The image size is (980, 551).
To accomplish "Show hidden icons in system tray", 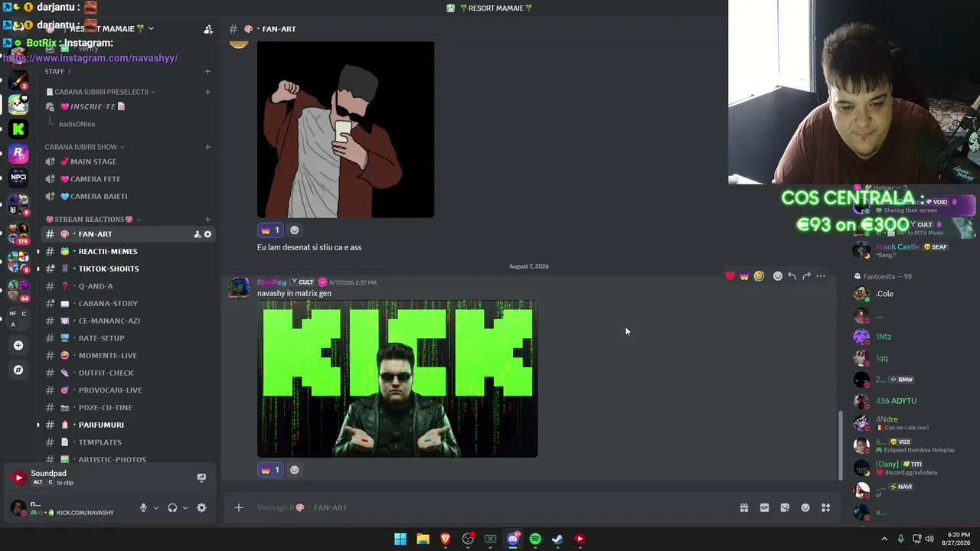I will (884, 539).
